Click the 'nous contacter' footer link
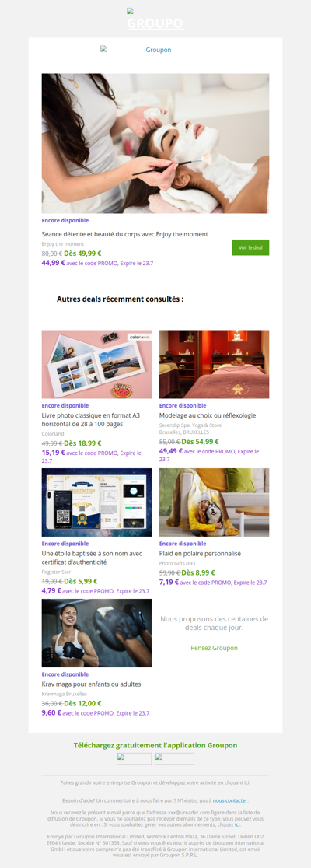 tap(230, 800)
